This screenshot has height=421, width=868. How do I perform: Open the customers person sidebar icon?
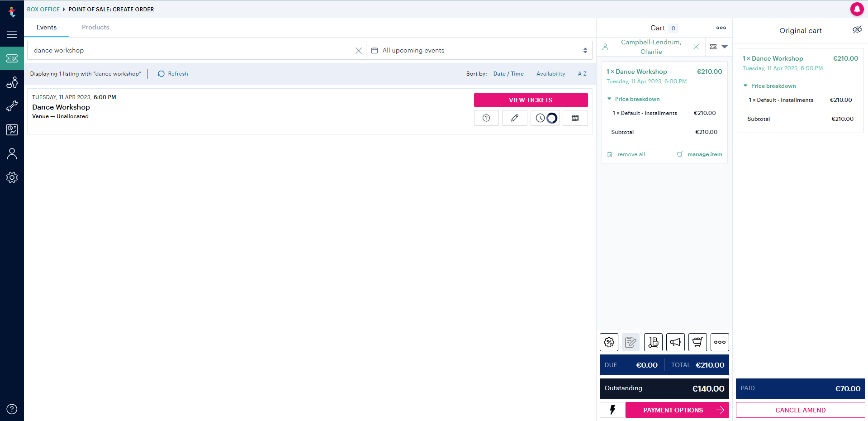point(12,154)
